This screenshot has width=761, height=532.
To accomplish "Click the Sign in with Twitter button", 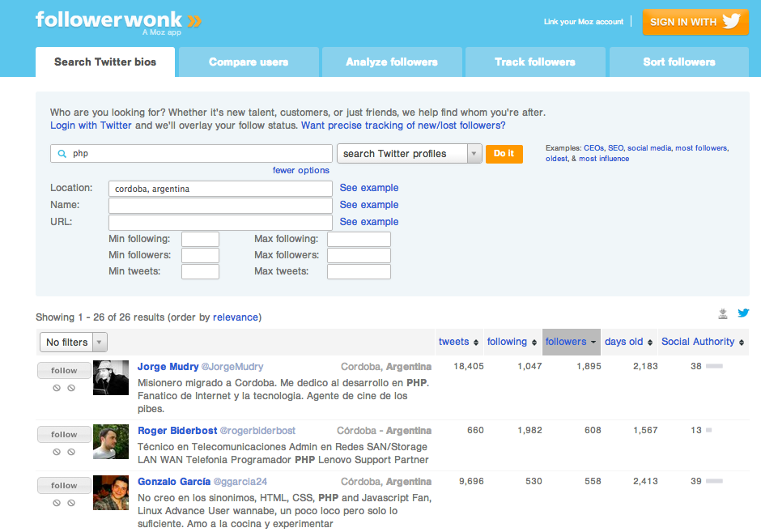I will click(x=695, y=22).
